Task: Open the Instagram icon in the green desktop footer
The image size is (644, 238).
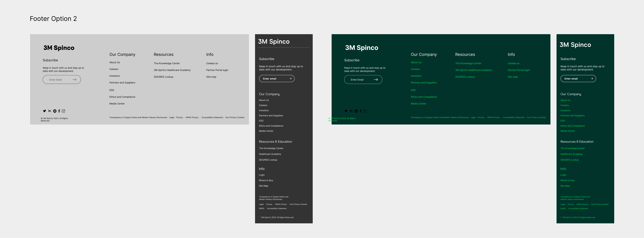Action: click(365, 111)
